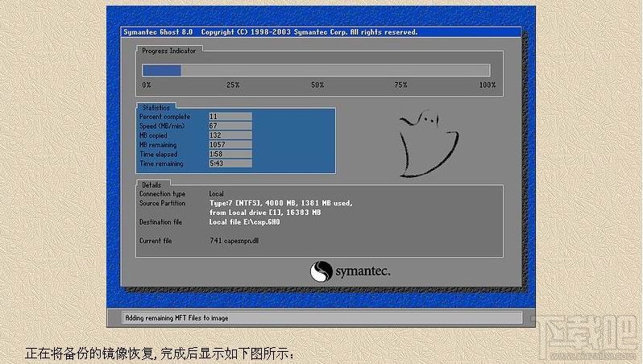The height and width of the screenshot is (364, 643).
Task: Click the 'Statistics' group title
Action: pyautogui.click(x=156, y=107)
